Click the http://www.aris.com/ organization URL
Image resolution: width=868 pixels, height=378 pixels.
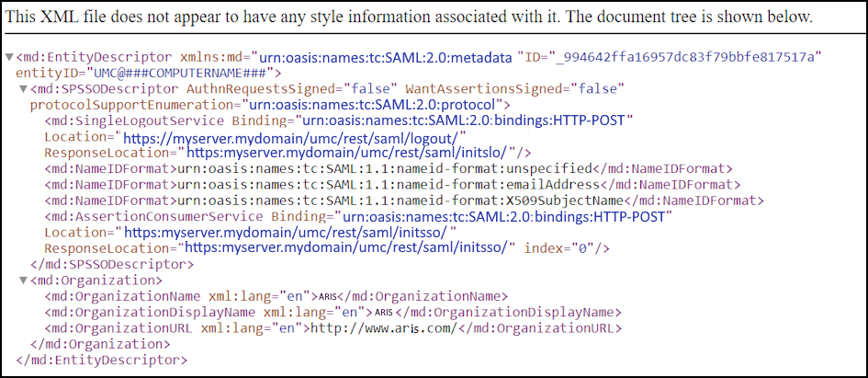tap(383, 328)
